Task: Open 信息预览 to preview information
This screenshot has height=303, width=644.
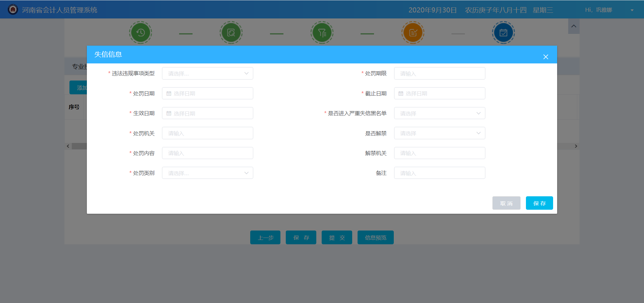Action: coord(375,237)
